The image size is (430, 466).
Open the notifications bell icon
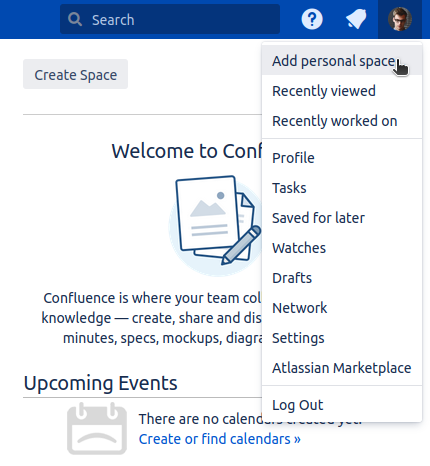coord(356,19)
